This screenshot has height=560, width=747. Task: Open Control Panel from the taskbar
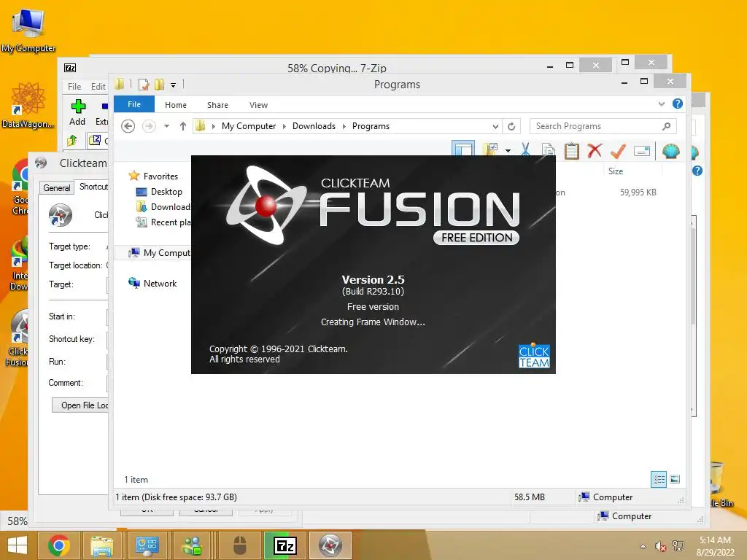coord(147,545)
